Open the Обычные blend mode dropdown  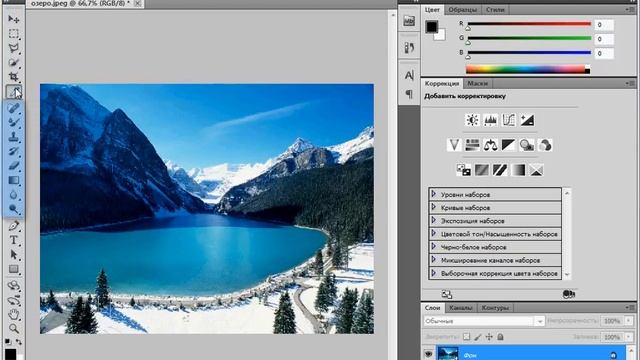tap(484, 321)
